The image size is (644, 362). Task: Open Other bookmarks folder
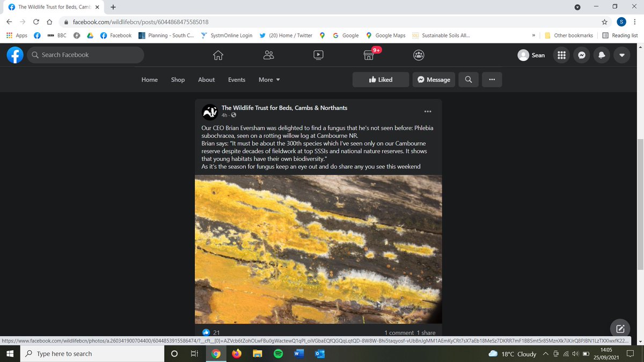pos(569,35)
